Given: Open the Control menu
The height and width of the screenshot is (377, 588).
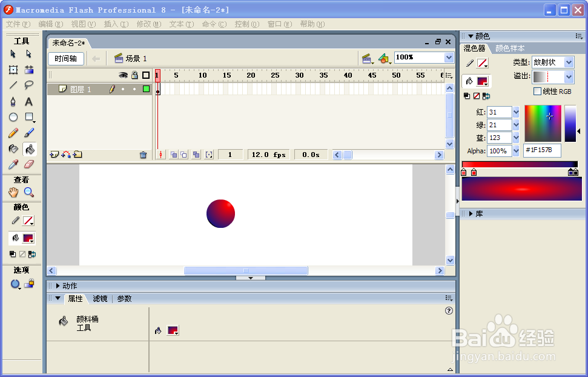Looking at the screenshot, I should 246,24.
